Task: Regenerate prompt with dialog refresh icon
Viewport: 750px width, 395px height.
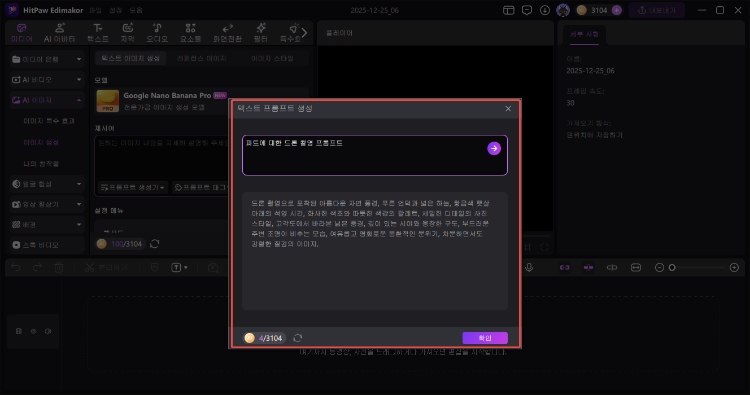Action: tap(298, 338)
